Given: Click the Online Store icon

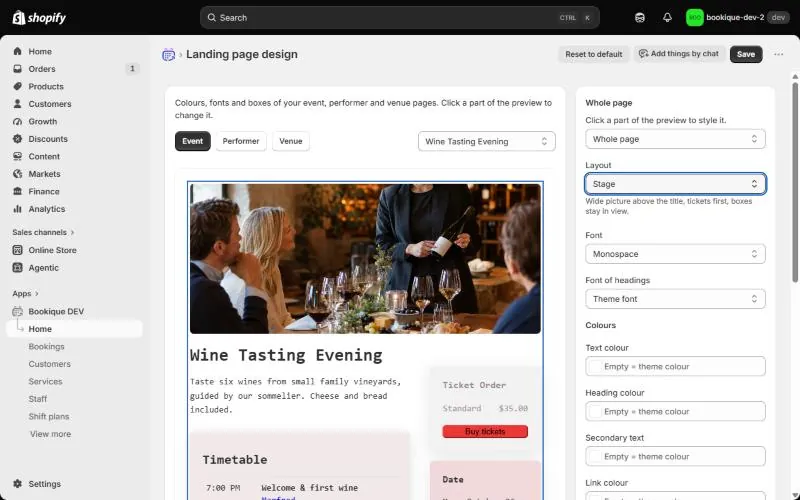Looking at the screenshot, I should (x=17, y=250).
